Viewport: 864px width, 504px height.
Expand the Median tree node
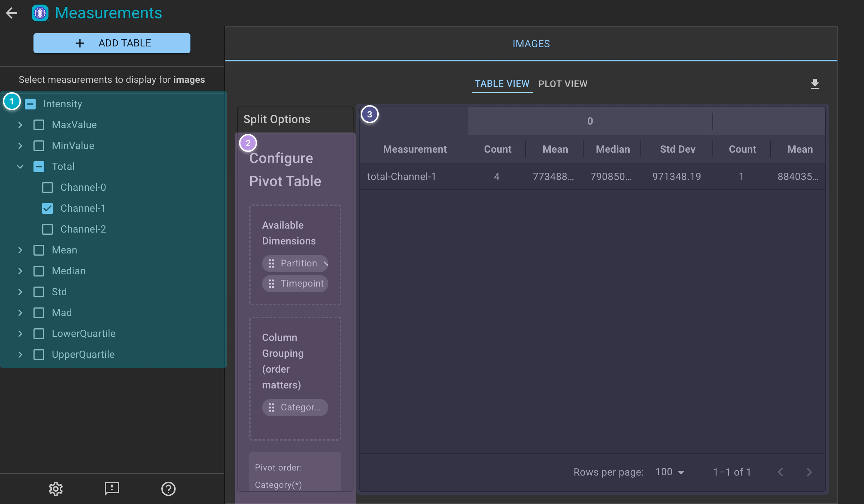pyautogui.click(x=20, y=271)
